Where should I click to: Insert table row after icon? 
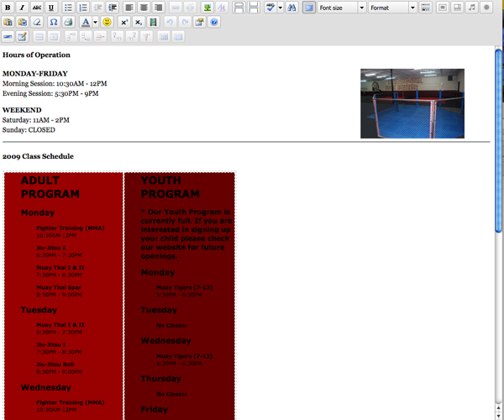(x=85, y=37)
